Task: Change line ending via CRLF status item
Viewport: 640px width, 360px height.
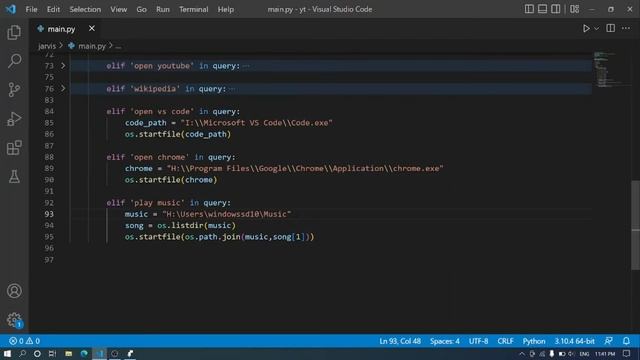Action: pyautogui.click(x=505, y=341)
